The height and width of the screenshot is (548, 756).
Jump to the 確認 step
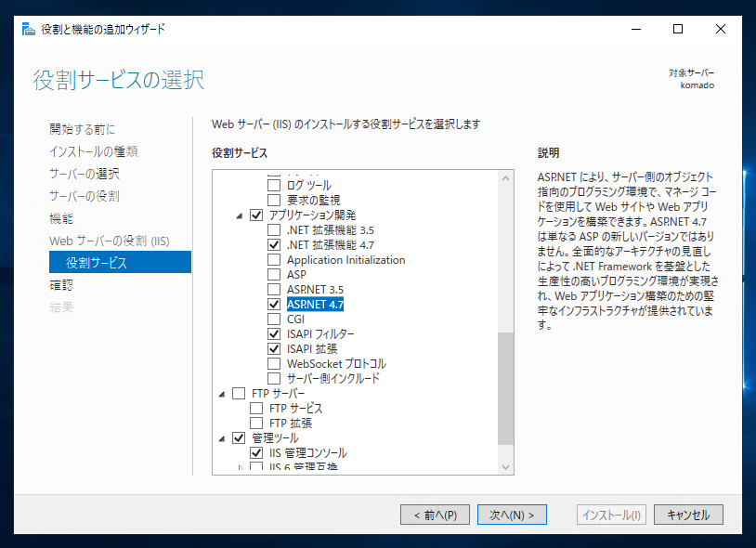pos(61,285)
